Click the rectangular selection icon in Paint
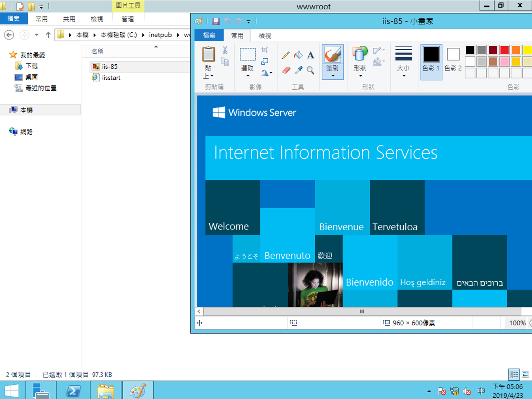Image resolution: width=532 pixels, height=399 pixels. tap(248, 55)
